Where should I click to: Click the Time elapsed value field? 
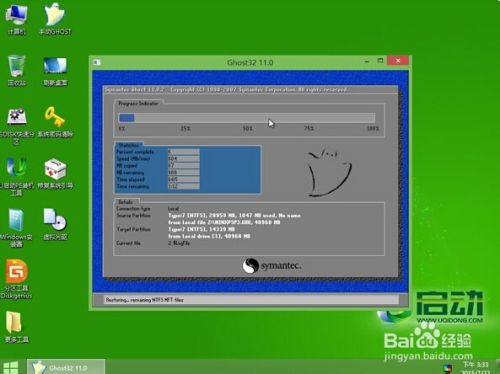184,179
